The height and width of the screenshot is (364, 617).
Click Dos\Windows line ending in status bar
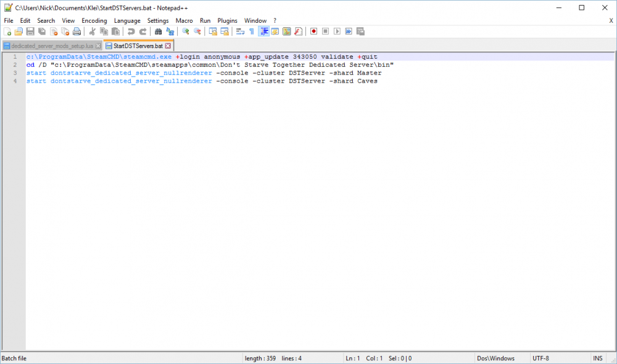[495, 358]
